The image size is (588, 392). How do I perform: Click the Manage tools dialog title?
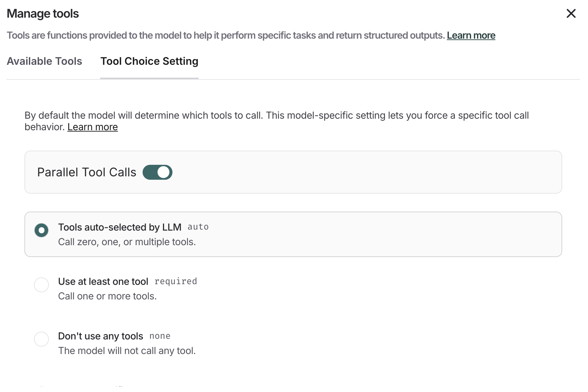point(43,14)
